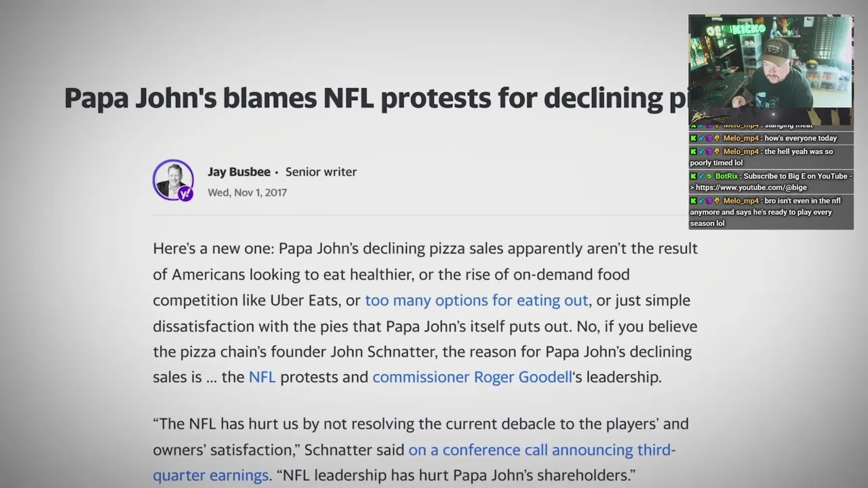Click the green Kick badge on 'bro isn't even' message
The height and width of the screenshot is (488, 868).
(x=693, y=201)
